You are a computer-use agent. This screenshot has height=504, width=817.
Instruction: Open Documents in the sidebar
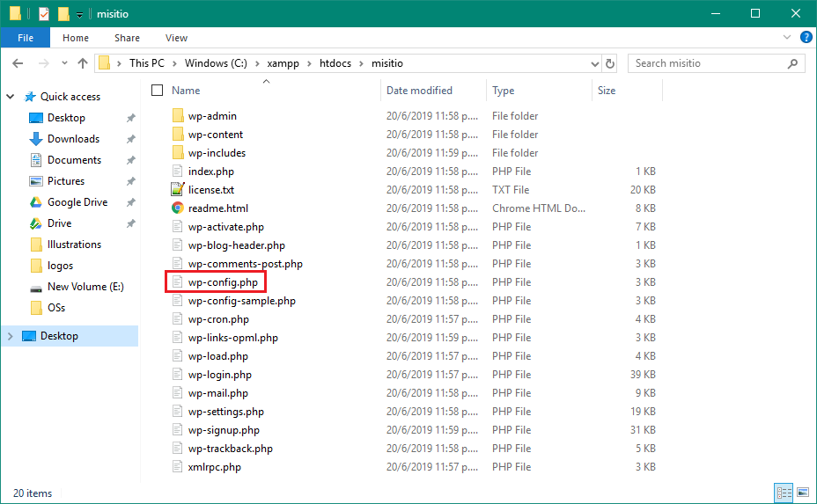click(74, 160)
